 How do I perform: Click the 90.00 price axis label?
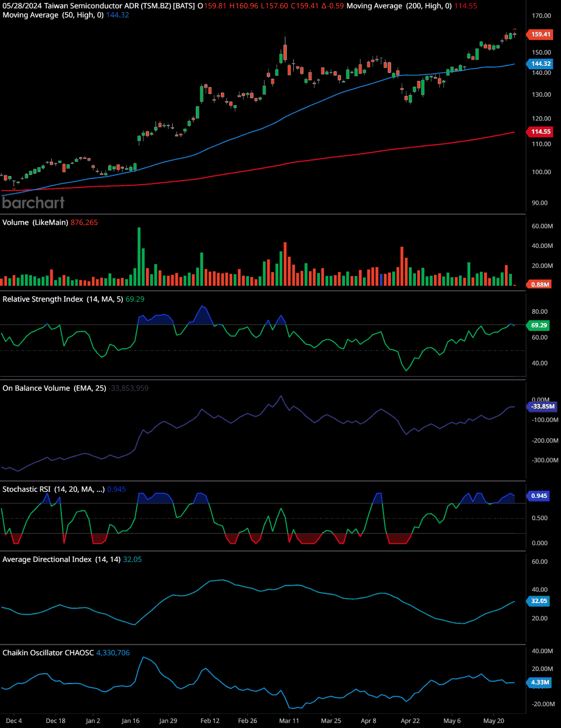tap(540, 203)
